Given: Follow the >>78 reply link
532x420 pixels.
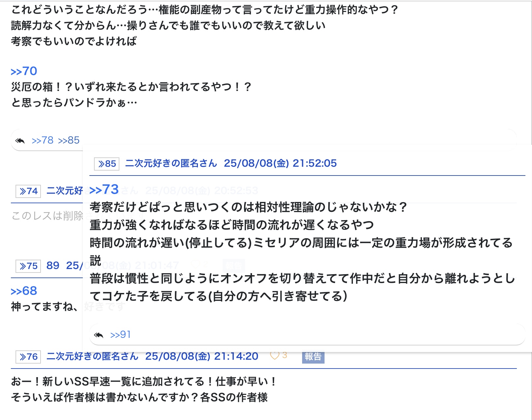Looking at the screenshot, I should (43, 141).
